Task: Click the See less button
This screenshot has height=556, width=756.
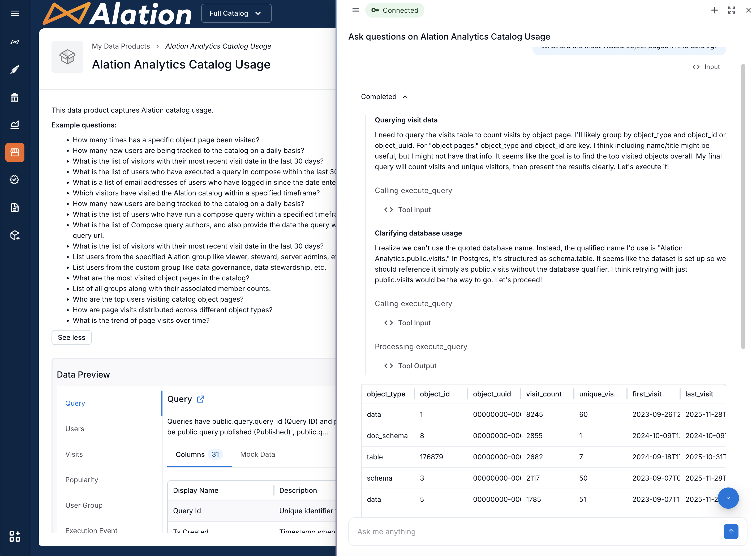Action: [x=71, y=337]
